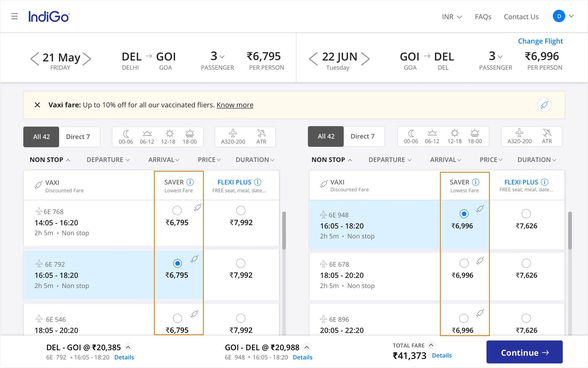Click the syringe icon in Vaxi banner
588x368 pixels.
point(544,105)
